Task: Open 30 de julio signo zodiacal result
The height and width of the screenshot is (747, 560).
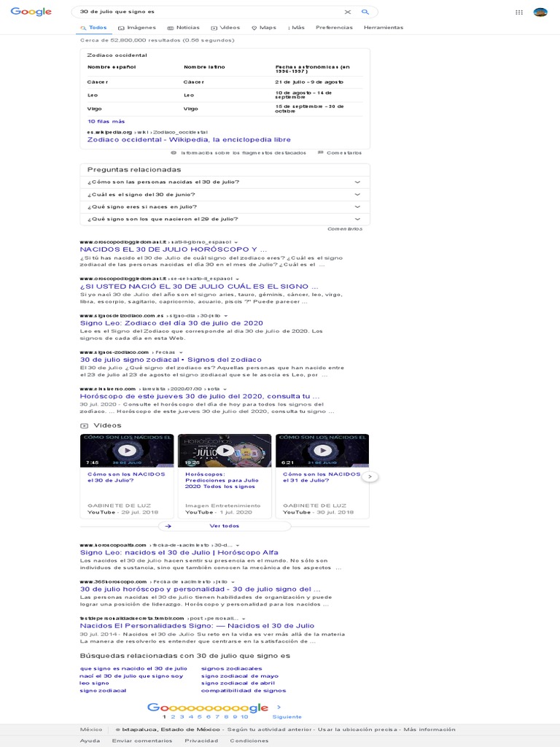Action: point(171,360)
